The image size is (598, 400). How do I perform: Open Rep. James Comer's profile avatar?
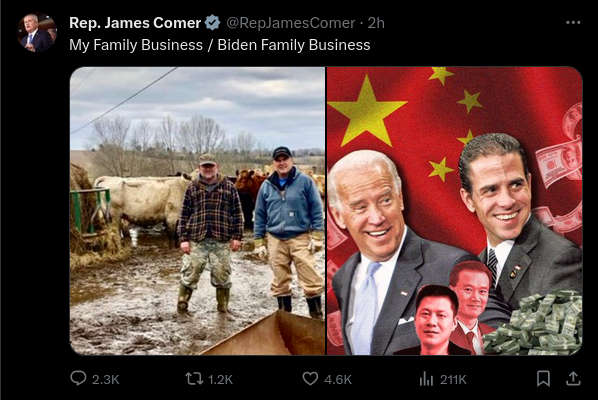pos(37,32)
